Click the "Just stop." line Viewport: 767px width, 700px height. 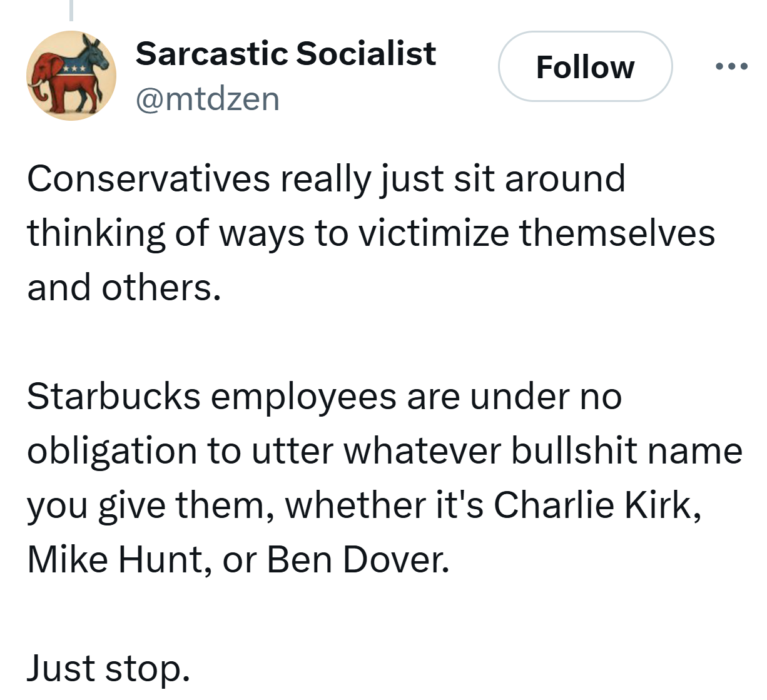click(108, 667)
